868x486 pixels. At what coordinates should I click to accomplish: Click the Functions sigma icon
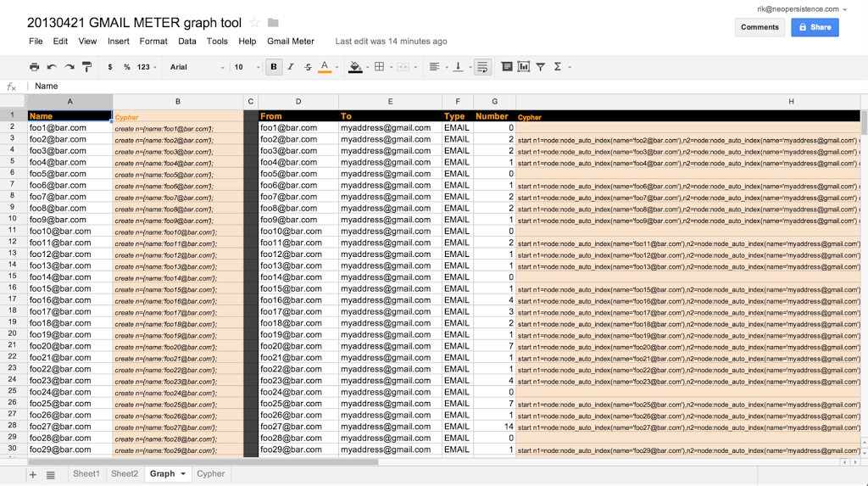[558, 67]
